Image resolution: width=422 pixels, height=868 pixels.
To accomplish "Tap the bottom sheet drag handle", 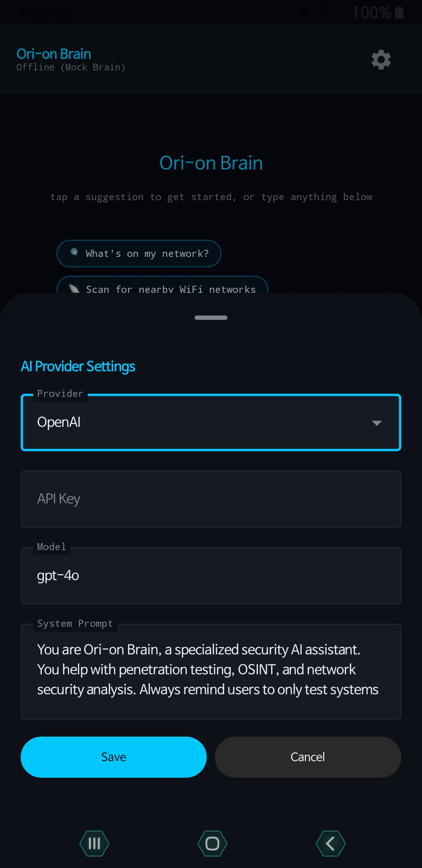I will pyautogui.click(x=211, y=317).
